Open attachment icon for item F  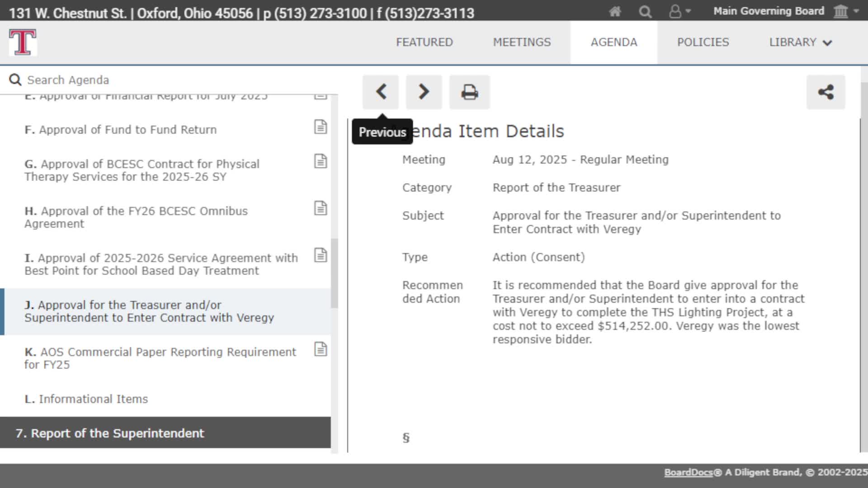[321, 127]
